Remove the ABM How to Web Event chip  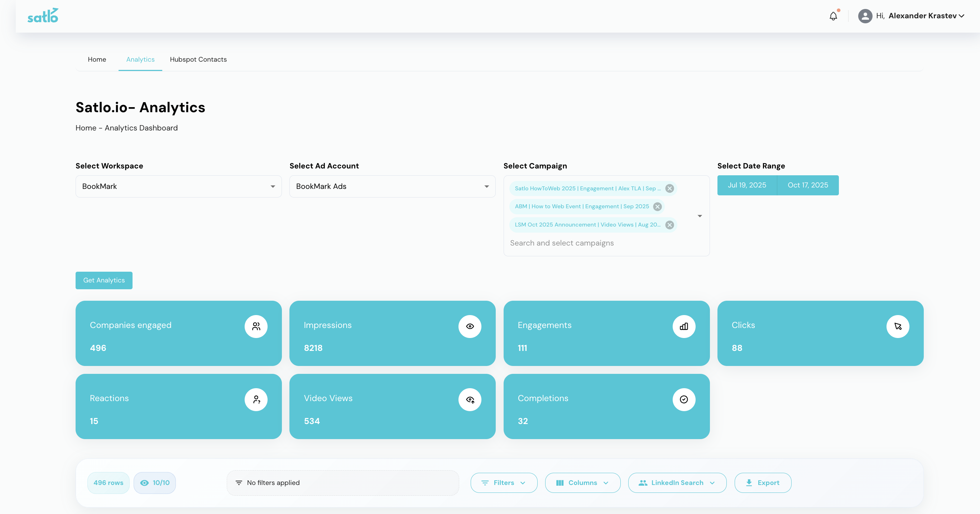tap(657, 207)
